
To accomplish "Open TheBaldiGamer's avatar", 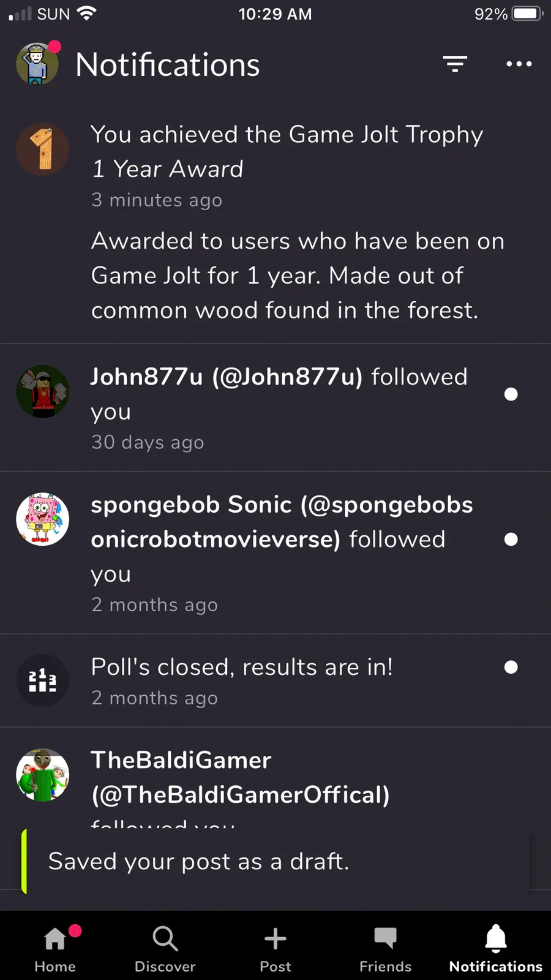I will [x=42, y=775].
